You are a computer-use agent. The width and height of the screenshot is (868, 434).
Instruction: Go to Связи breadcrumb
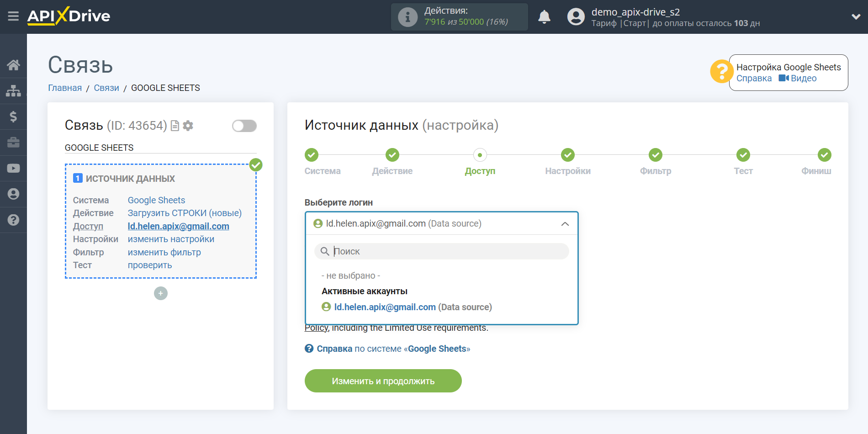pos(106,88)
